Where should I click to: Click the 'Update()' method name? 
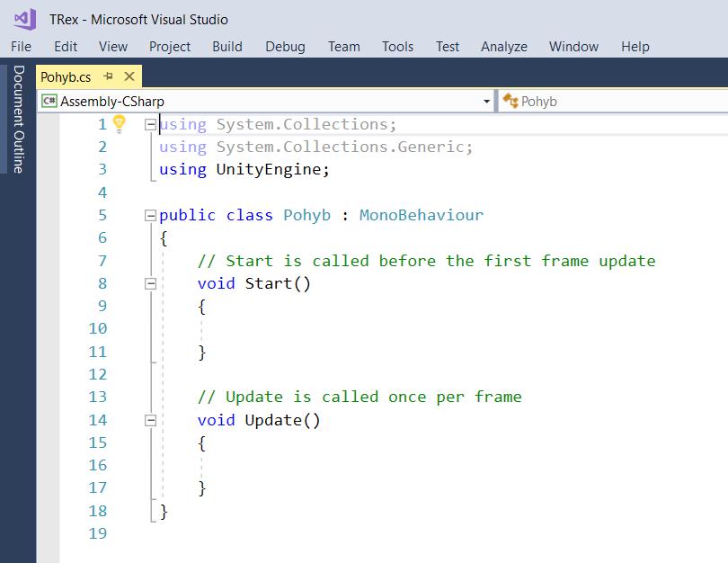coord(282,420)
